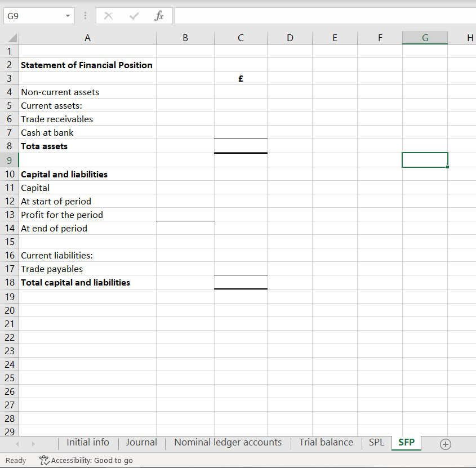
Task: Click the Select All corner triangle
Action: pos(12,38)
